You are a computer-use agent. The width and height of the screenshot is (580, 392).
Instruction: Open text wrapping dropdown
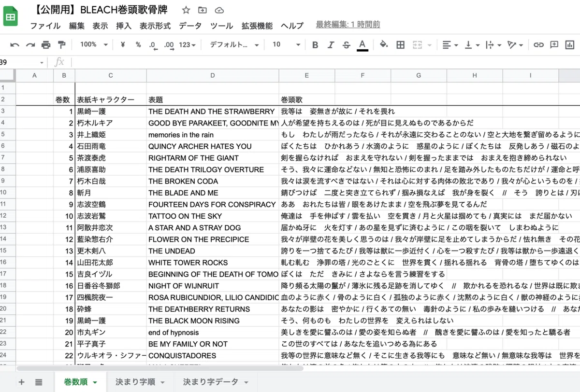click(x=493, y=45)
